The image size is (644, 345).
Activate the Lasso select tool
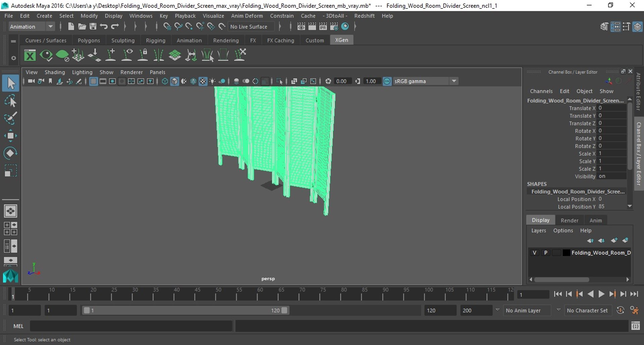(10, 101)
